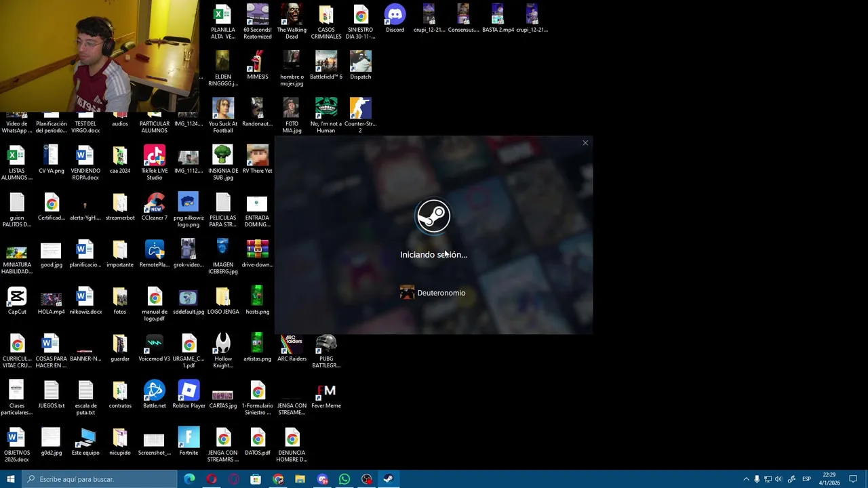
Task: Open WhatsApp from the taskbar
Action: 344,479
